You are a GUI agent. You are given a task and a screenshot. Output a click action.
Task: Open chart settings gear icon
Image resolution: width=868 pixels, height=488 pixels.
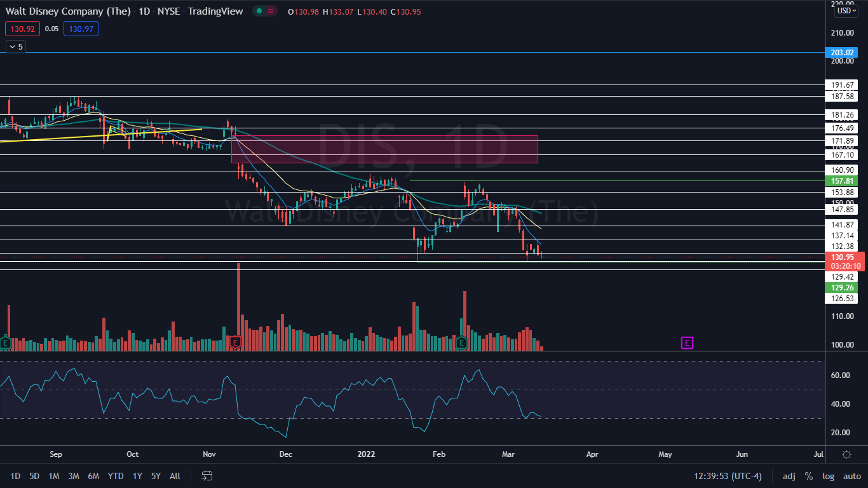tap(846, 454)
